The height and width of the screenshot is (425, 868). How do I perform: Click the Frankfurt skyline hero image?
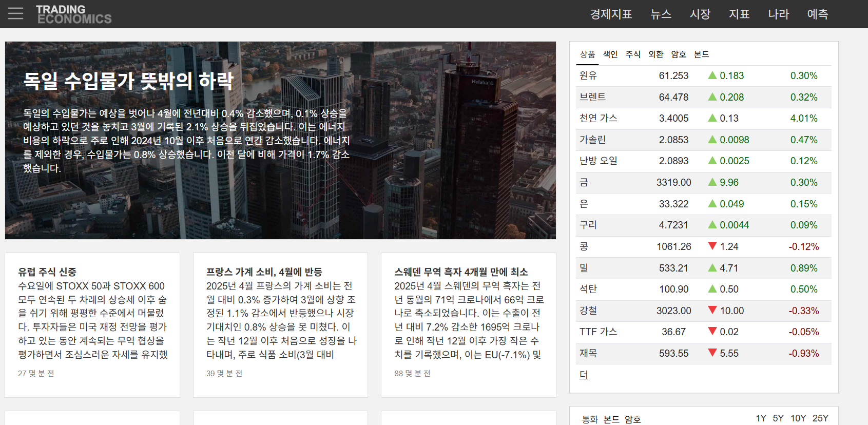[x=280, y=140]
